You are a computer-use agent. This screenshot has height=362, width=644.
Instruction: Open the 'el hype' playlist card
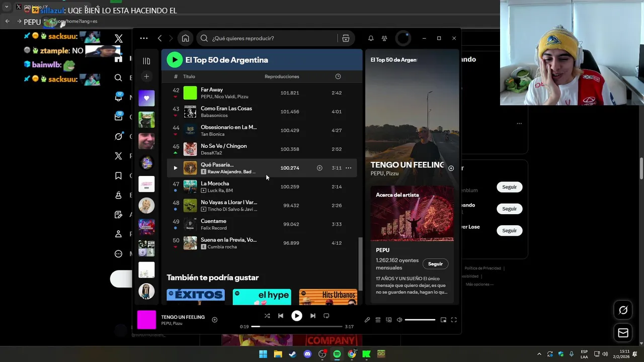click(x=262, y=297)
